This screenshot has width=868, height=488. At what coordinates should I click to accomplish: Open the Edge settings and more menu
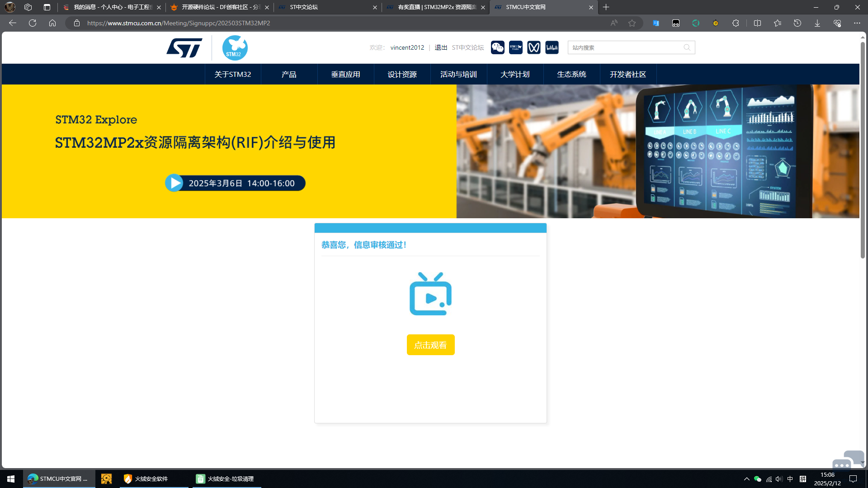[857, 23]
